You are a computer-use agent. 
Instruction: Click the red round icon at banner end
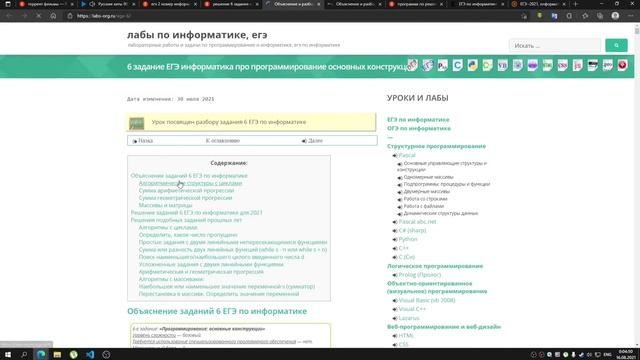[622, 65]
